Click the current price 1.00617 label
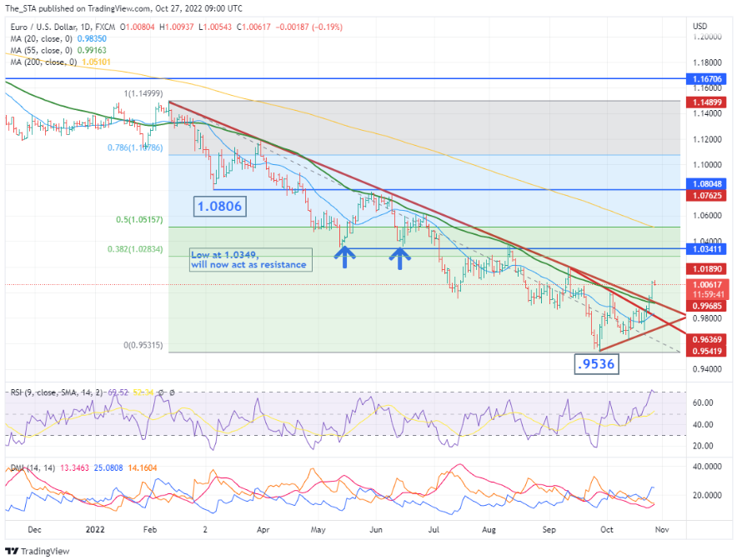The height and width of the screenshot is (560, 737). (x=708, y=284)
